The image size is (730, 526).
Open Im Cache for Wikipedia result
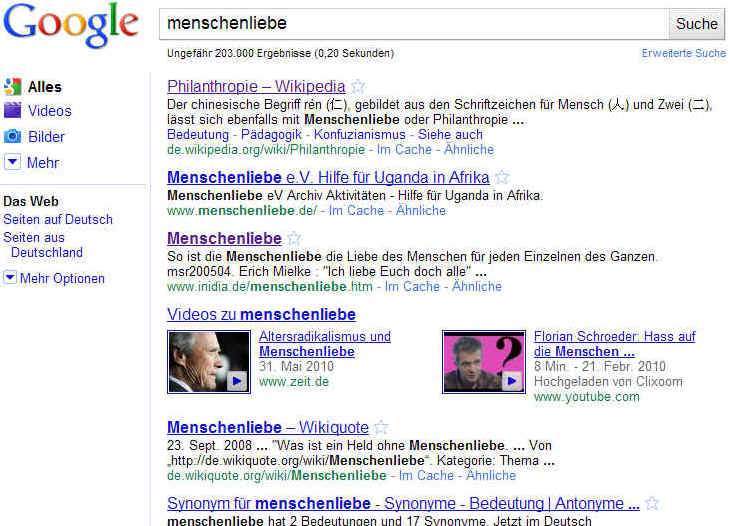(x=404, y=149)
